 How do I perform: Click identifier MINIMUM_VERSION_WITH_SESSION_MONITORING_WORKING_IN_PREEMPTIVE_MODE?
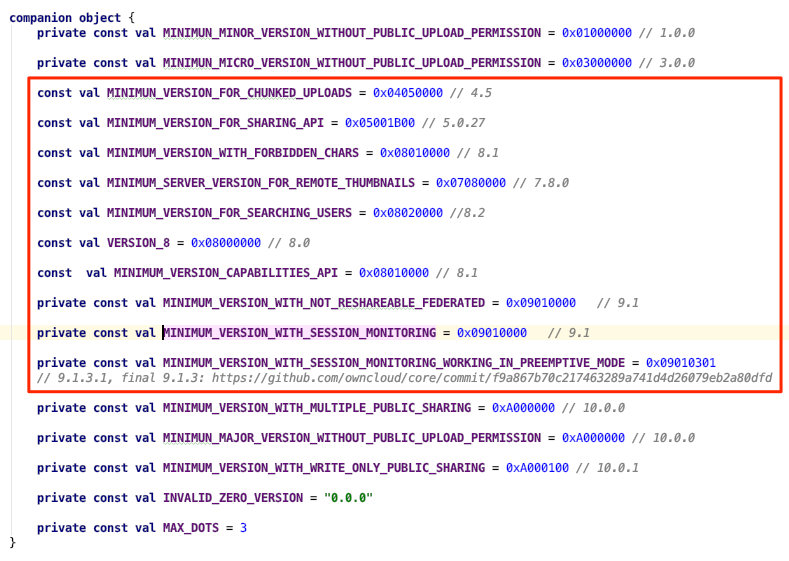pyautogui.click(x=393, y=363)
